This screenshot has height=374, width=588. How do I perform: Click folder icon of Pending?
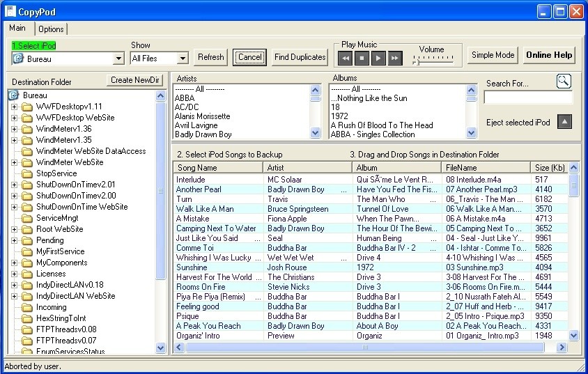26,240
